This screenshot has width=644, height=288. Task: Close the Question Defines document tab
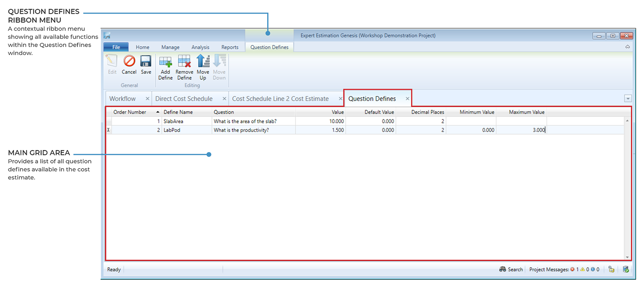(408, 98)
